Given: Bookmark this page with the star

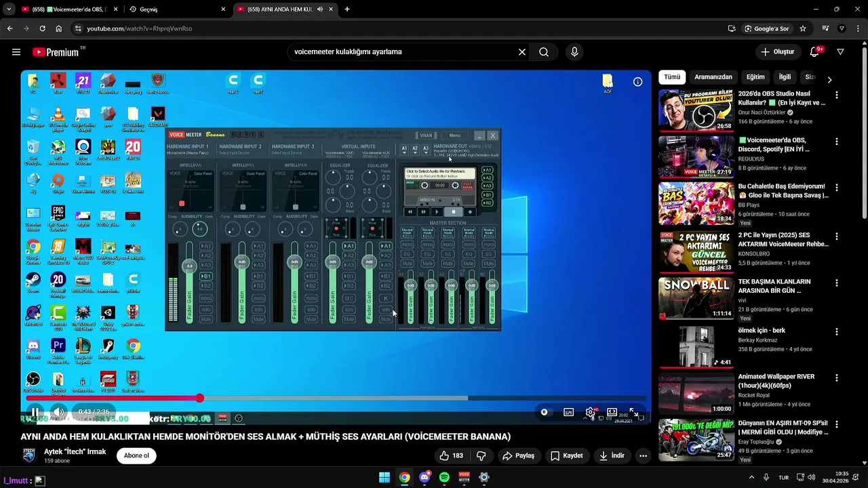Looking at the screenshot, I should point(803,28).
